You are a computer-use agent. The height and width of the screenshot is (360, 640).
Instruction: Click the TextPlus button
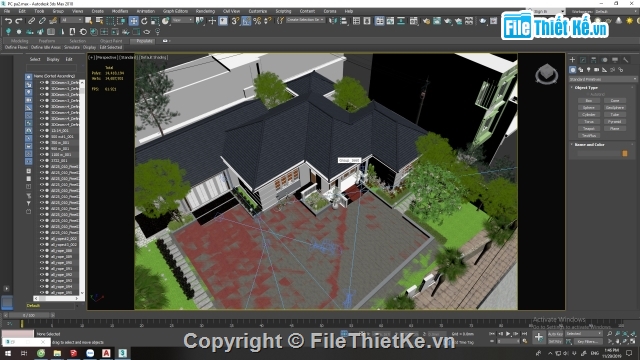click(589, 135)
